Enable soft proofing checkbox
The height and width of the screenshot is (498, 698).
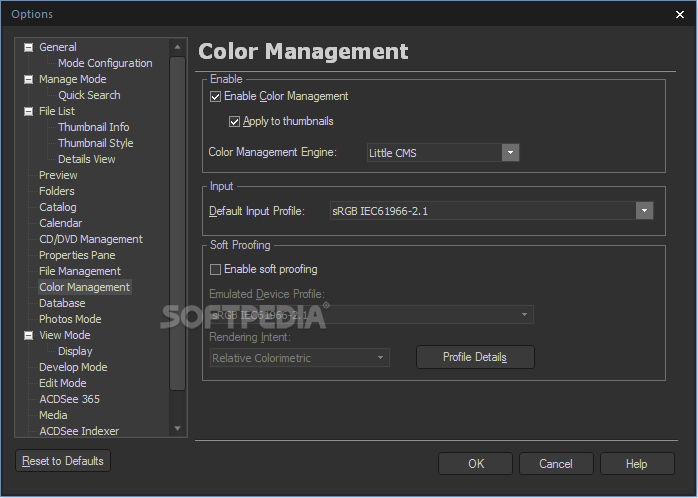(x=215, y=269)
